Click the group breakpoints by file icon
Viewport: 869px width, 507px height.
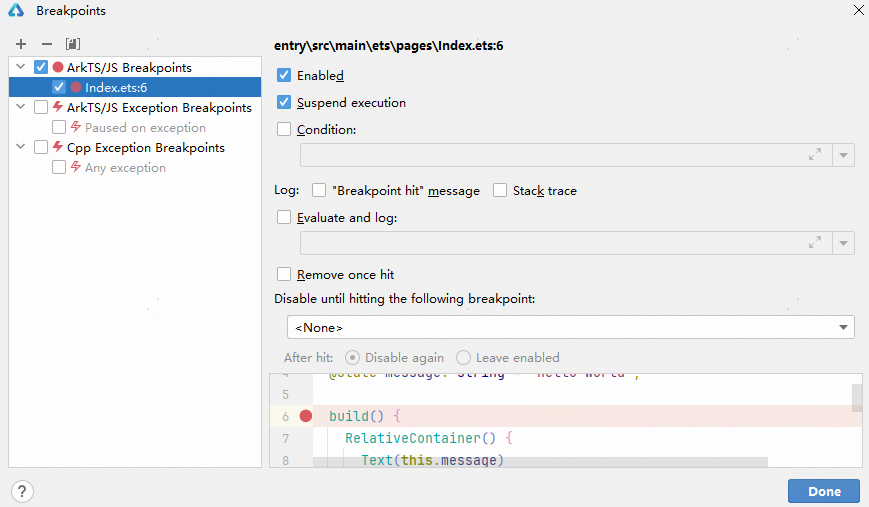[72, 44]
